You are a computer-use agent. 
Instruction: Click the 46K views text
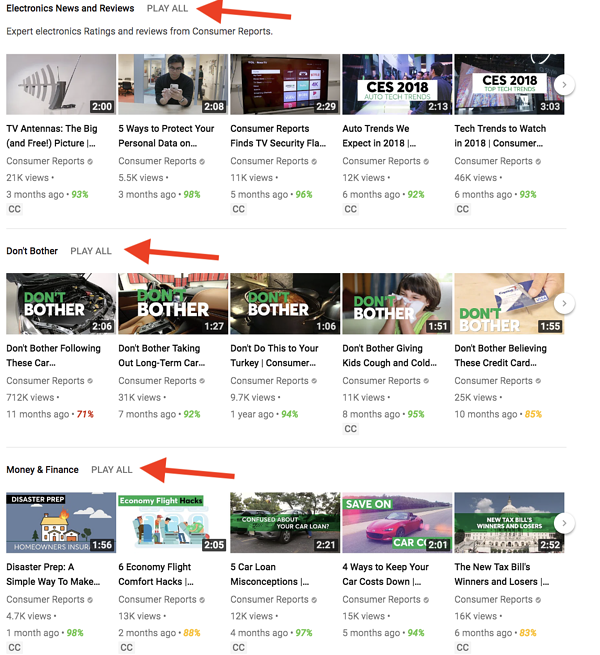click(x=475, y=178)
